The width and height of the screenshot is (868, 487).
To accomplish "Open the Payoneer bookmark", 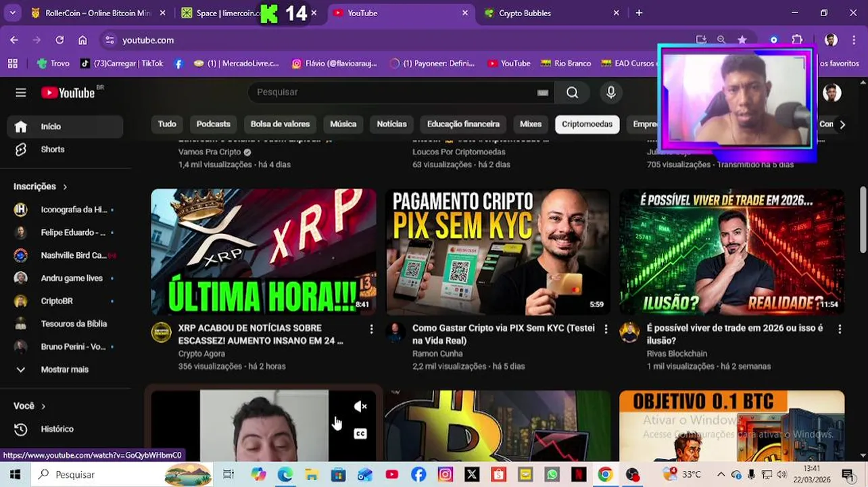I will pos(433,63).
